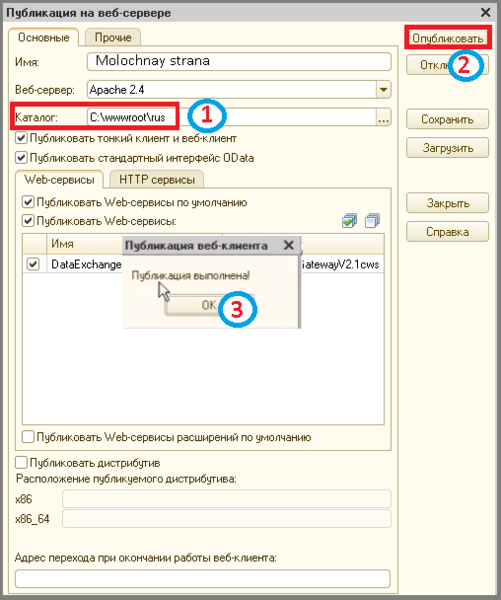Enable Web-сервисы расширений по умолчанию

click(28, 437)
